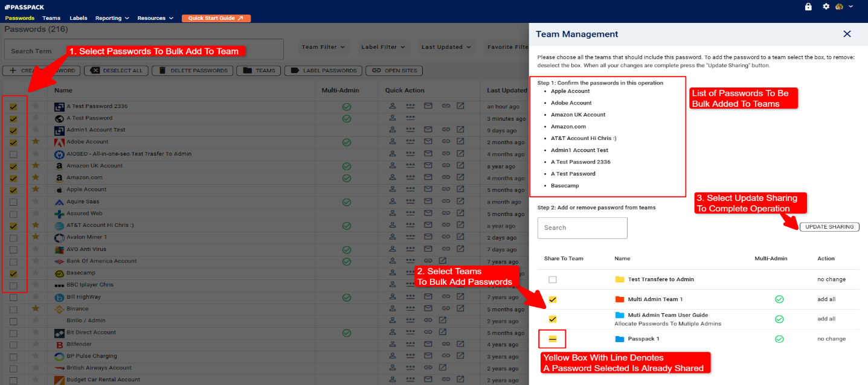Viewport: 868px width, 385px height.
Task: Click the Deselect All button
Action: pyautogui.click(x=116, y=71)
